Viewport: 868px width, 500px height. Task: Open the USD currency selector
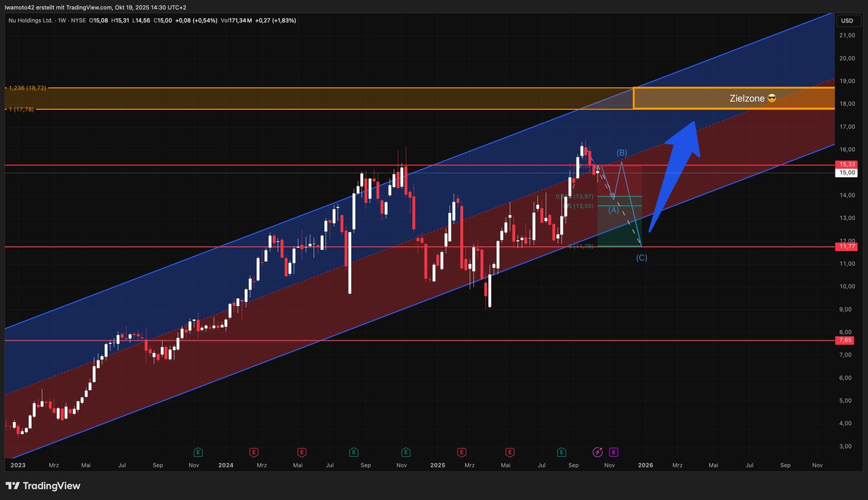click(x=847, y=20)
